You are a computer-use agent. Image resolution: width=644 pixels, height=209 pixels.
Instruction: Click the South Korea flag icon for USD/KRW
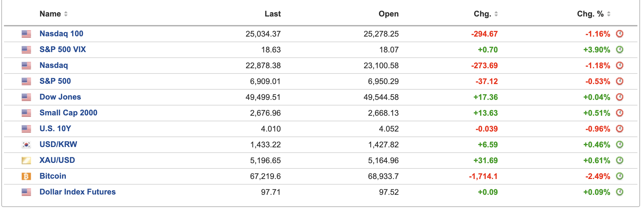(26, 145)
